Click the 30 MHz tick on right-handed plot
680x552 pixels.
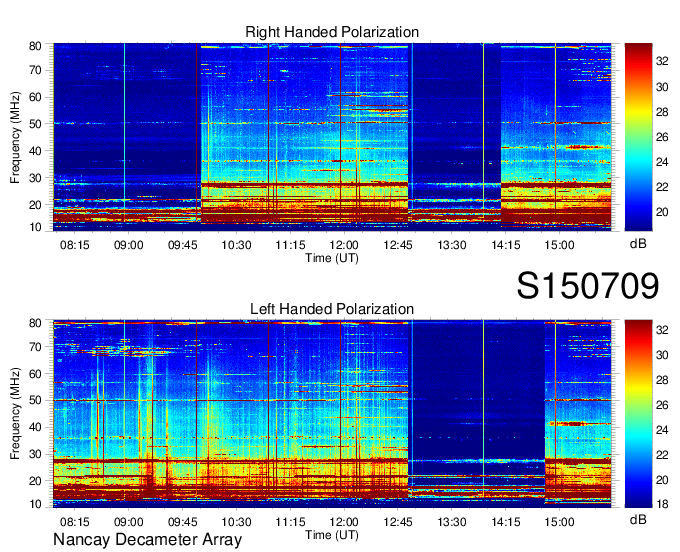click(35, 178)
